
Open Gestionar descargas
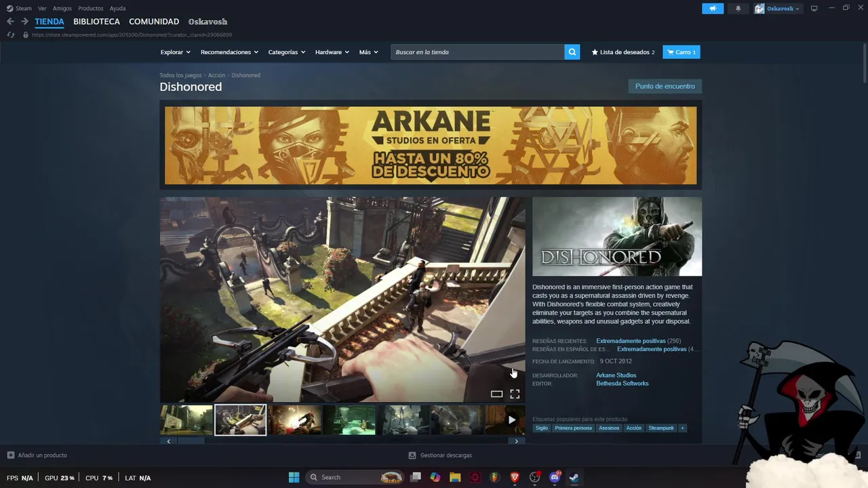click(440, 455)
